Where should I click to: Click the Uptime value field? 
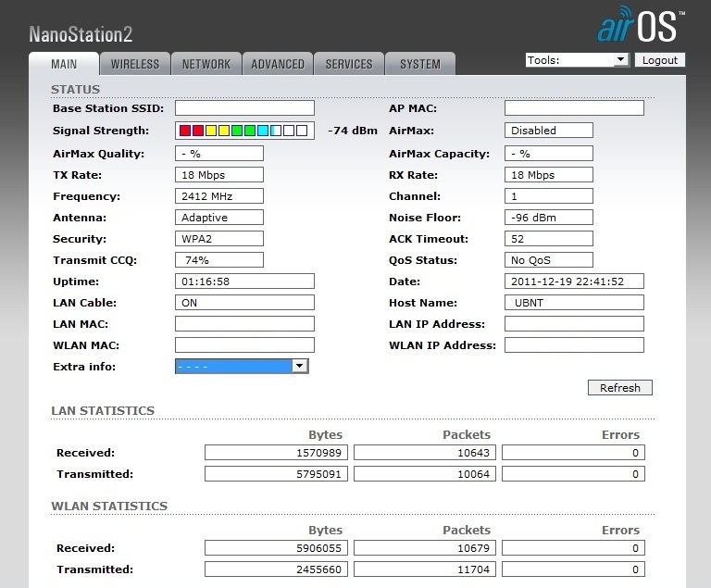(x=244, y=281)
